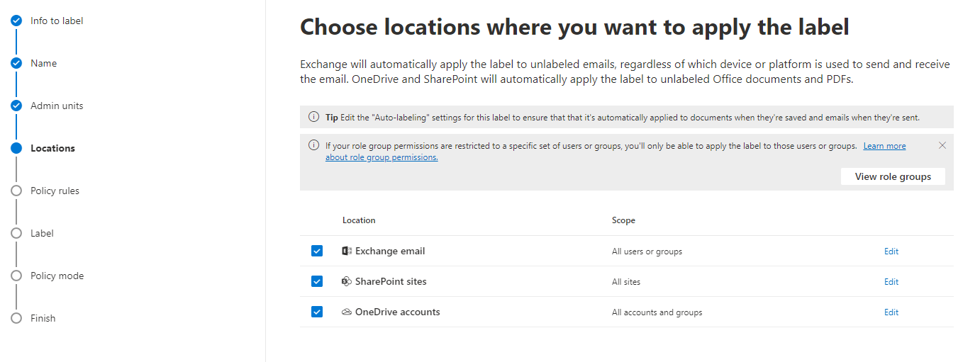The height and width of the screenshot is (362, 980).
Task: Toggle the OneDrive accounts checkbox
Action: point(317,312)
